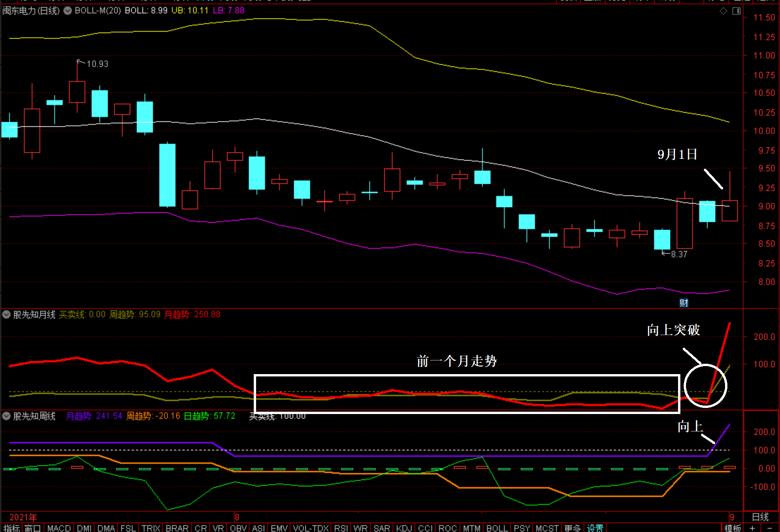The width and height of the screenshot is (780, 532).
Task: Toggle the 指标 indicator mode tab
Action: tap(11, 528)
